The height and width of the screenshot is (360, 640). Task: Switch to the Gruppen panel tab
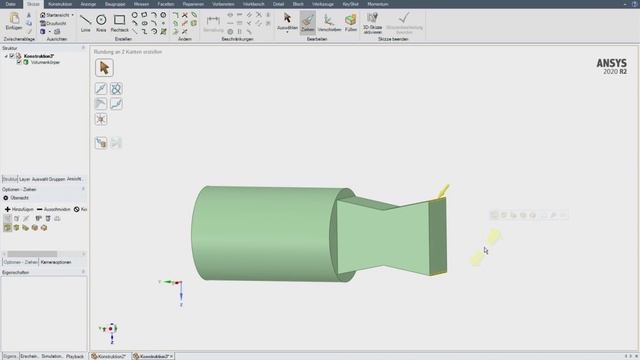click(57, 179)
